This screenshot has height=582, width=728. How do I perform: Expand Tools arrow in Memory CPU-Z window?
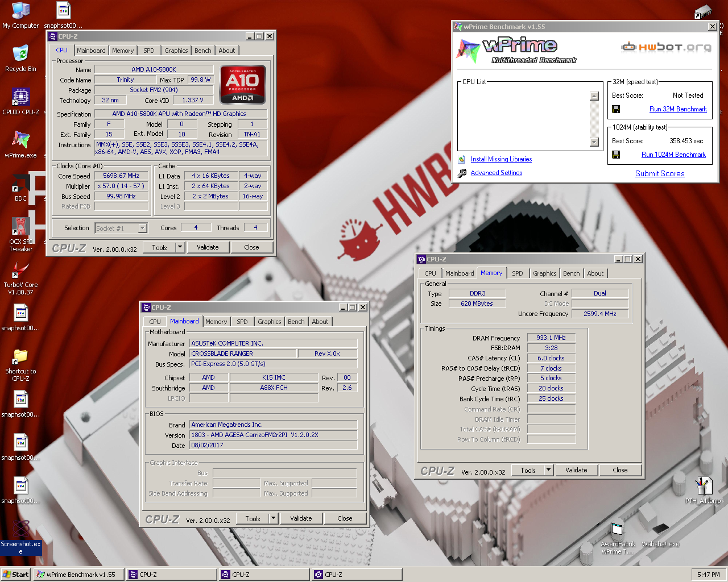549,470
